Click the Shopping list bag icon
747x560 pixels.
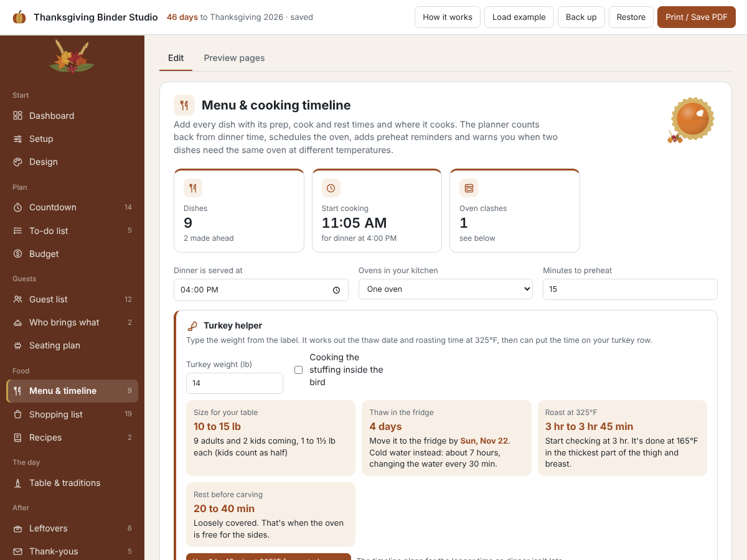pos(17,414)
